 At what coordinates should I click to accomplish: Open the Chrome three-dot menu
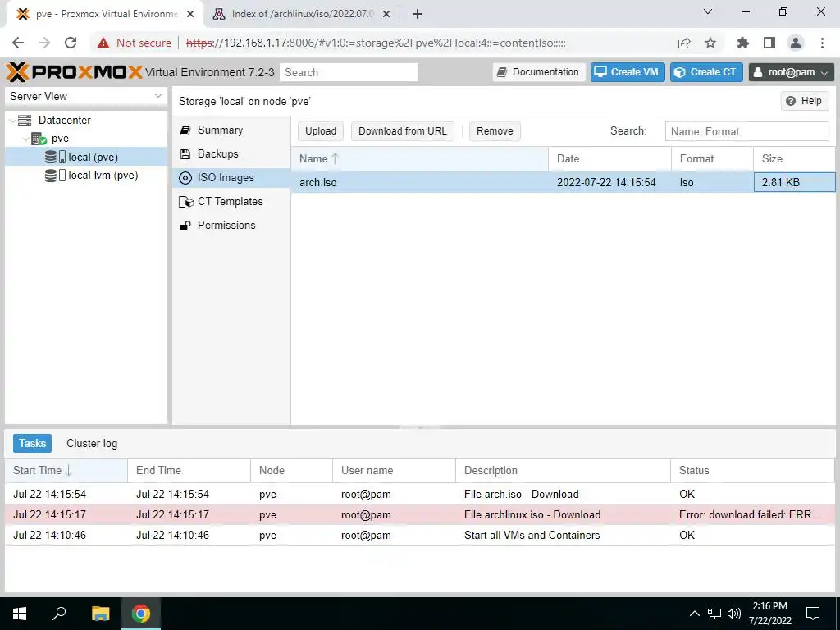pos(822,43)
